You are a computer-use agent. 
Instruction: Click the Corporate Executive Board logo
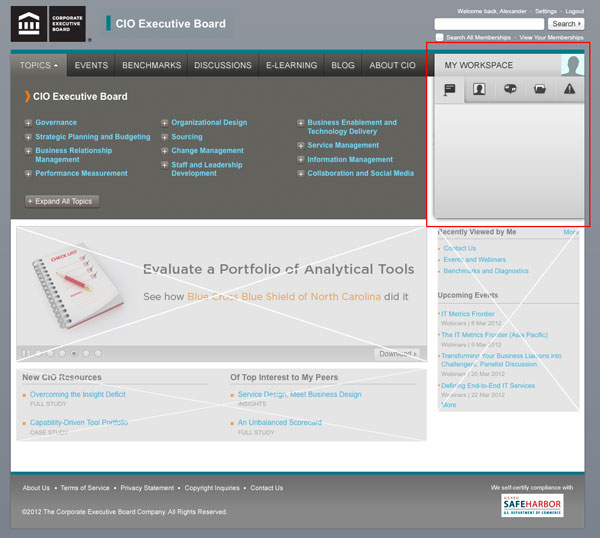point(48,24)
